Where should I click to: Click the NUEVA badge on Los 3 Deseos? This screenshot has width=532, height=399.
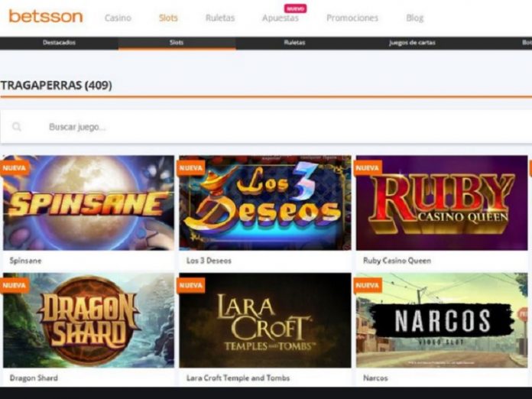click(x=190, y=168)
